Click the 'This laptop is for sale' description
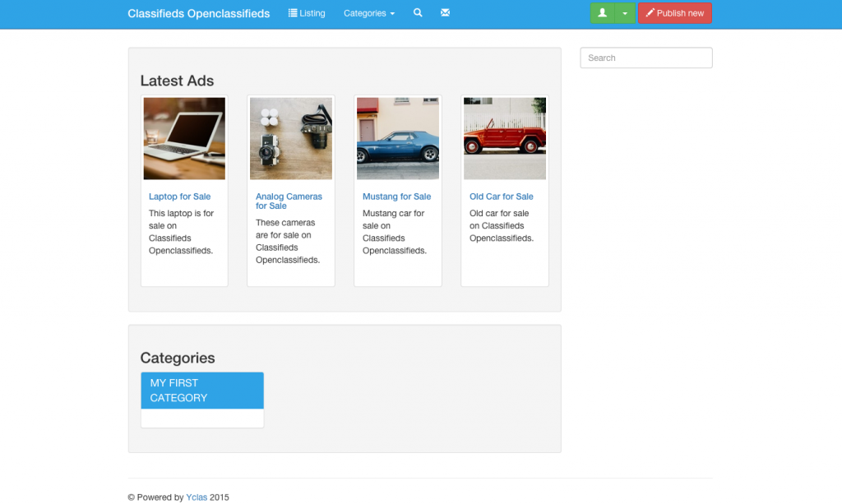 point(182,232)
